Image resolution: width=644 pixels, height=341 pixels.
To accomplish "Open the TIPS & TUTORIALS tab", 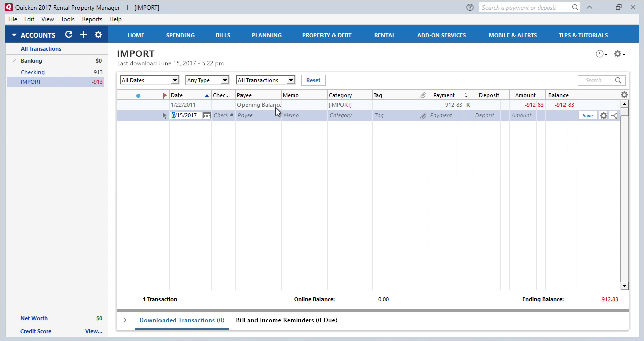I will [x=583, y=35].
